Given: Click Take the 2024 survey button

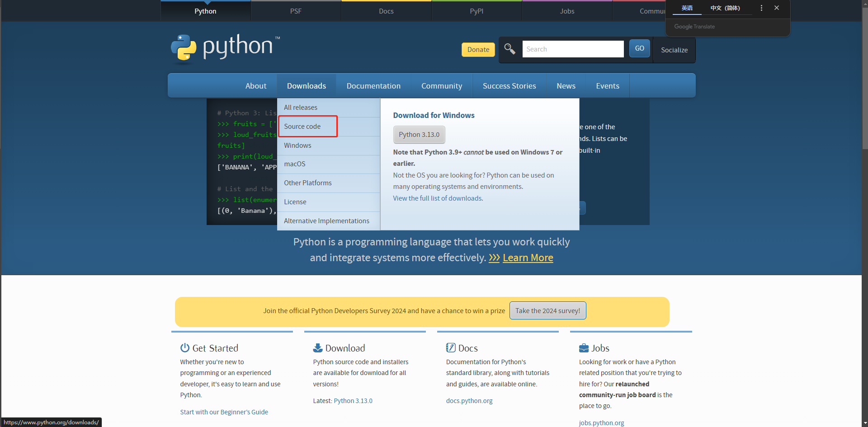Looking at the screenshot, I should pyautogui.click(x=547, y=311).
